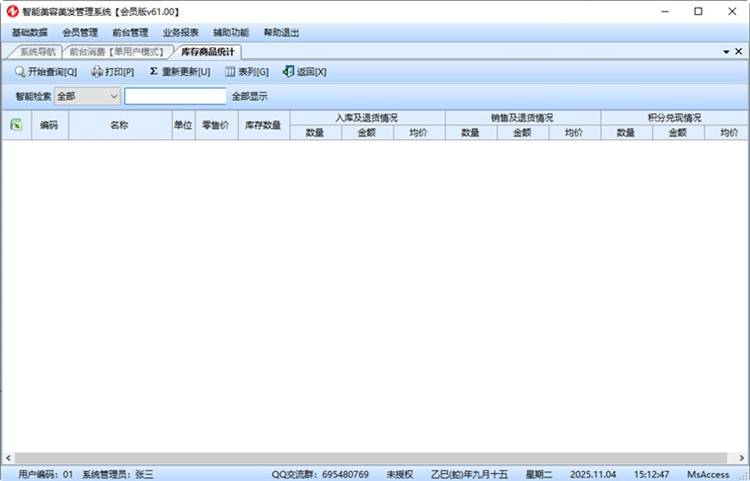Click the 表列[G] button label

coord(254,72)
